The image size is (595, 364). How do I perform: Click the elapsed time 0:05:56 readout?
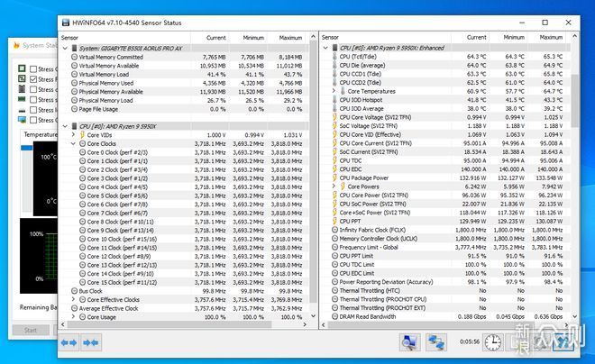[470, 341]
